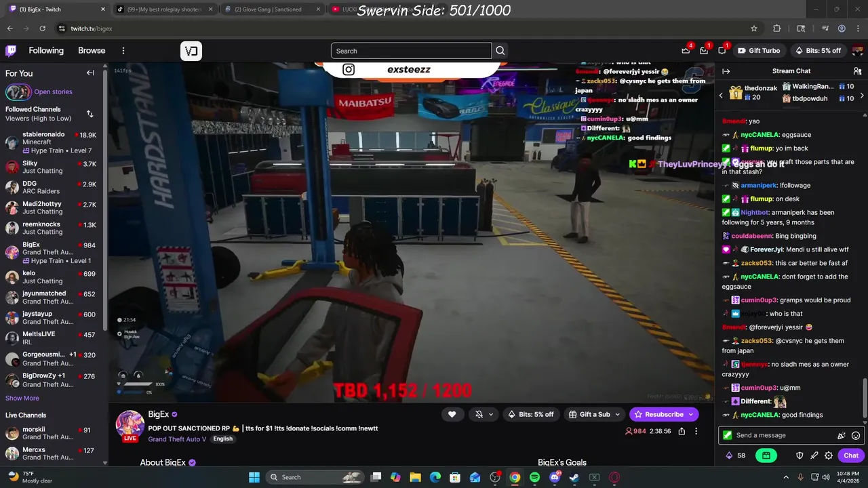Click the purple Chat send button
Image resolution: width=868 pixels, height=488 pixels.
pyautogui.click(x=851, y=455)
